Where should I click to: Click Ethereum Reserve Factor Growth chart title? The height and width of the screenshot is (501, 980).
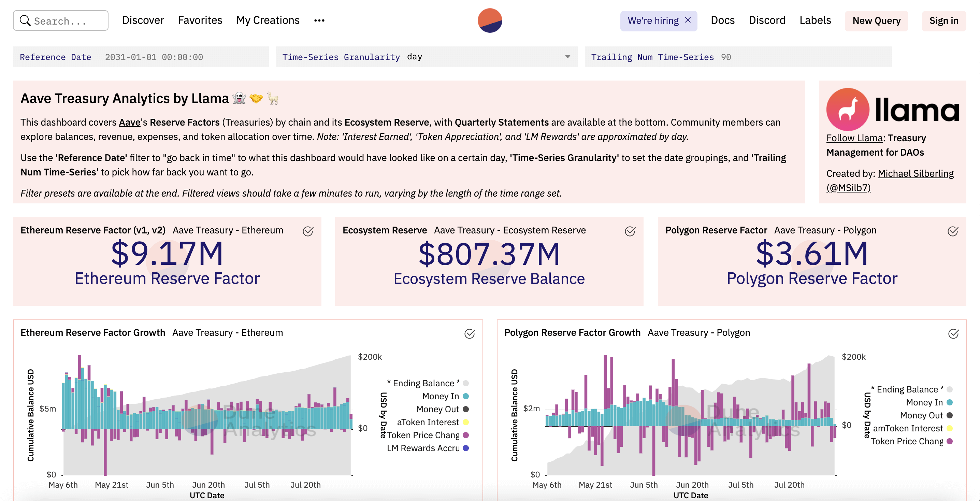coord(93,332)
